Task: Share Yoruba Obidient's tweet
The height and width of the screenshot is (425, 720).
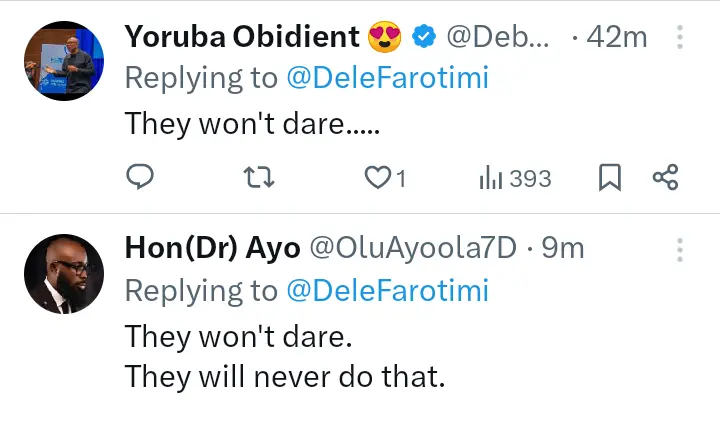Action: (666, 178)
